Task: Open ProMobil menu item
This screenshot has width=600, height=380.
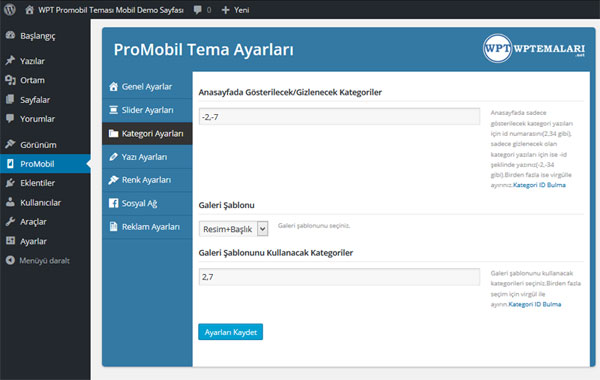Action: [45, 164]
